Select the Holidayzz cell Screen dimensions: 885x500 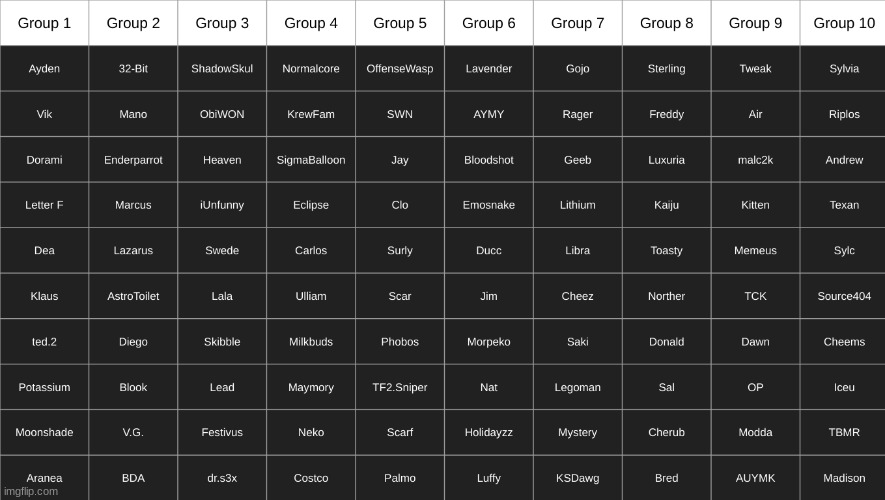click(489, 432)
